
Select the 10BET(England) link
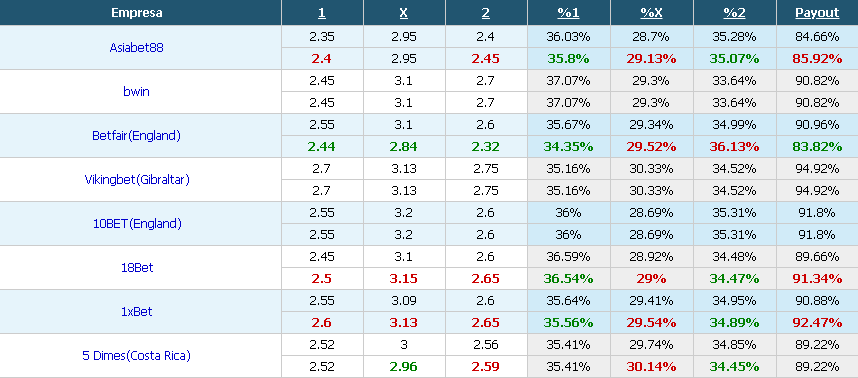pos(137,224)
